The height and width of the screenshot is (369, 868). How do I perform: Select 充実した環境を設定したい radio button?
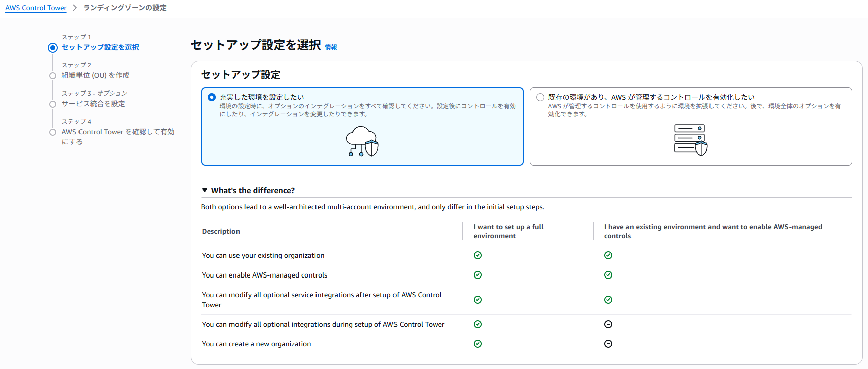click(212, 97)
